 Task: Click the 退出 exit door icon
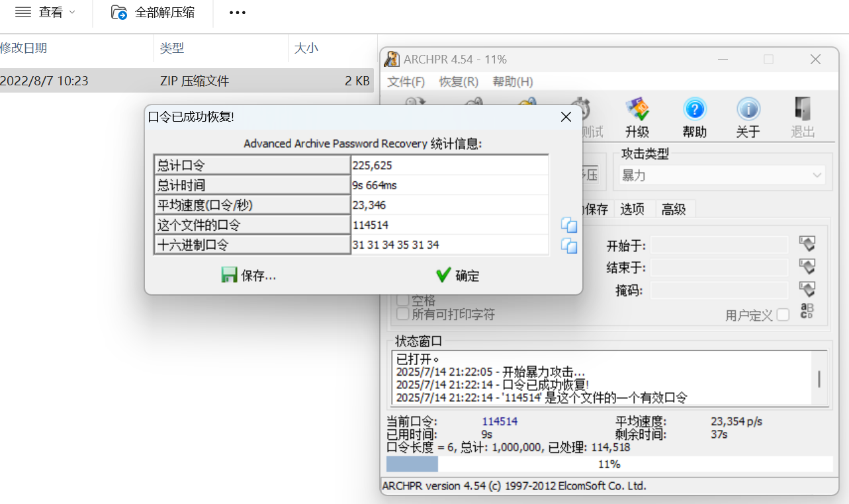point(803,116)
